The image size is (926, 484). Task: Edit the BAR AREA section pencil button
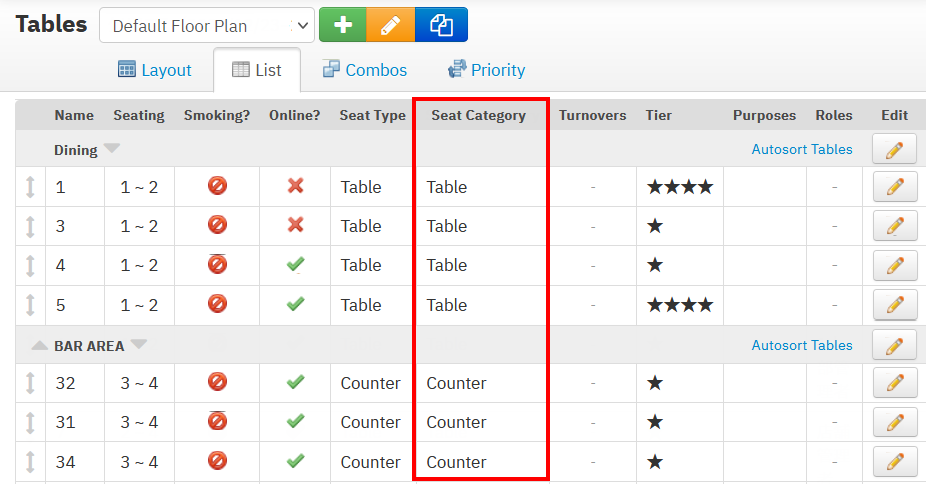(x=894, y=345)
